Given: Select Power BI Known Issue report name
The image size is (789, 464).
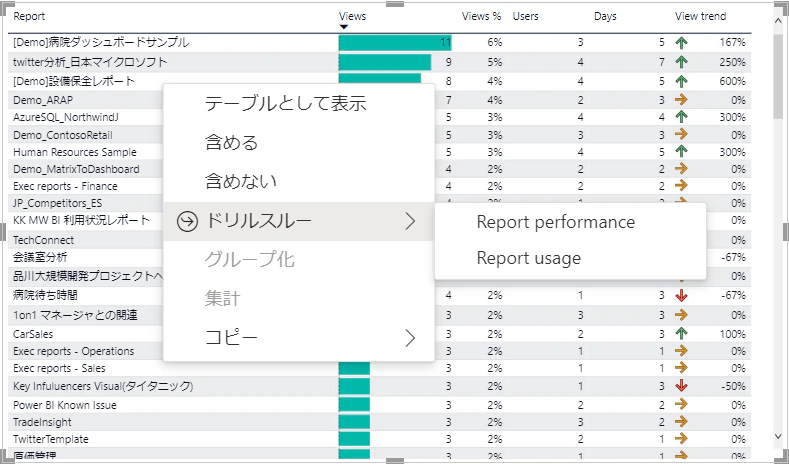Looking at the screenshot, I should pyautogui.click(x=64, y=405).
